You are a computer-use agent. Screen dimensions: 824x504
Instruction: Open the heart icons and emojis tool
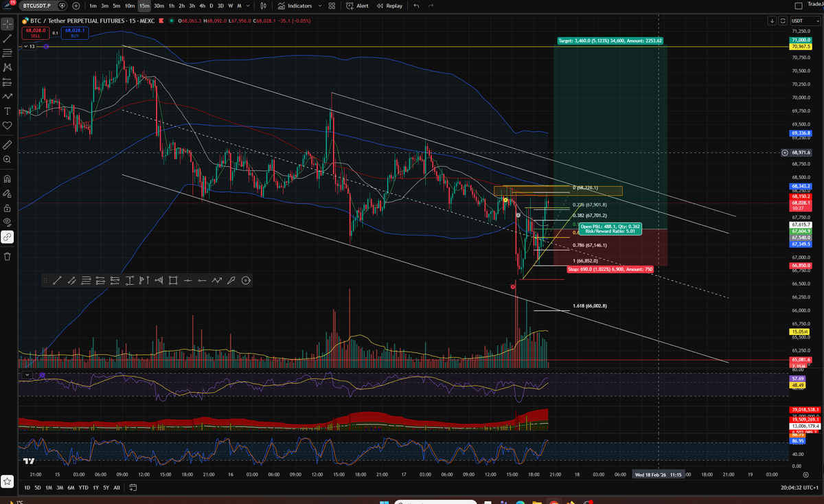tap(8, 125)
